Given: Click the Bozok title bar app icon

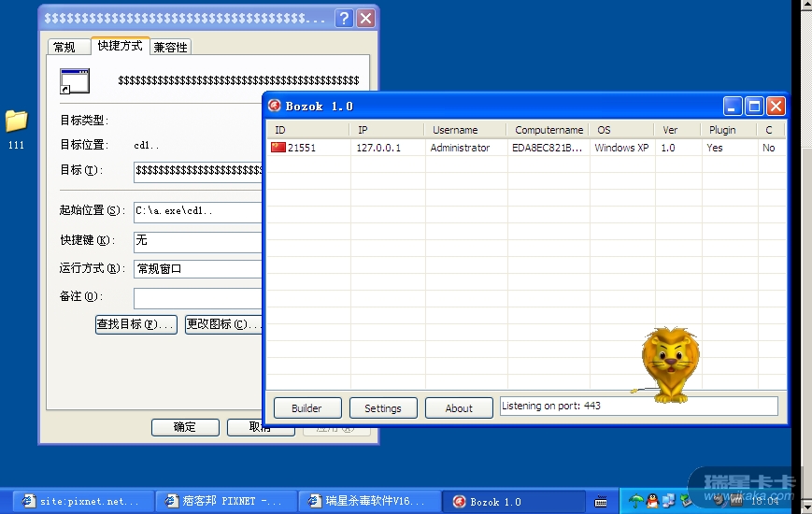Looking at the screenshot, I should (275, 106).
